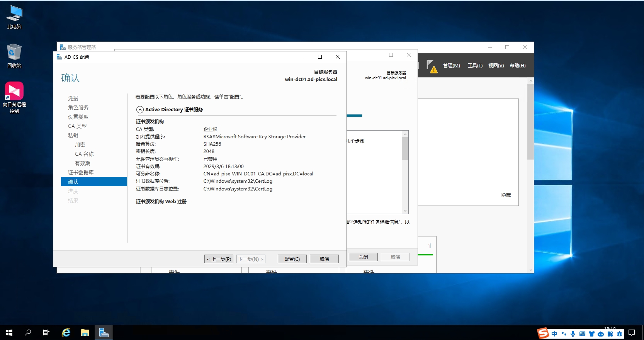
Task: Go to the CA 类型 wizard step
Action: 77,126
